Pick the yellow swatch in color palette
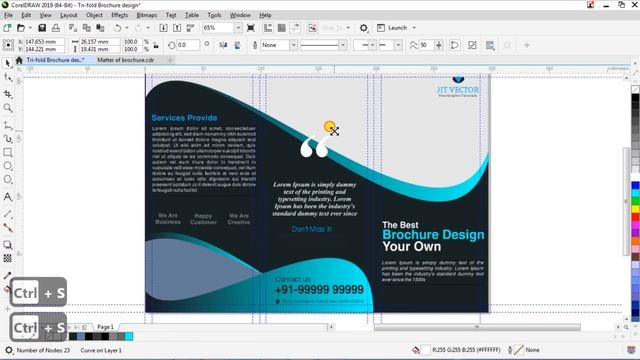Viewport: 640px width, 360px height. click(x=636, y=209)
